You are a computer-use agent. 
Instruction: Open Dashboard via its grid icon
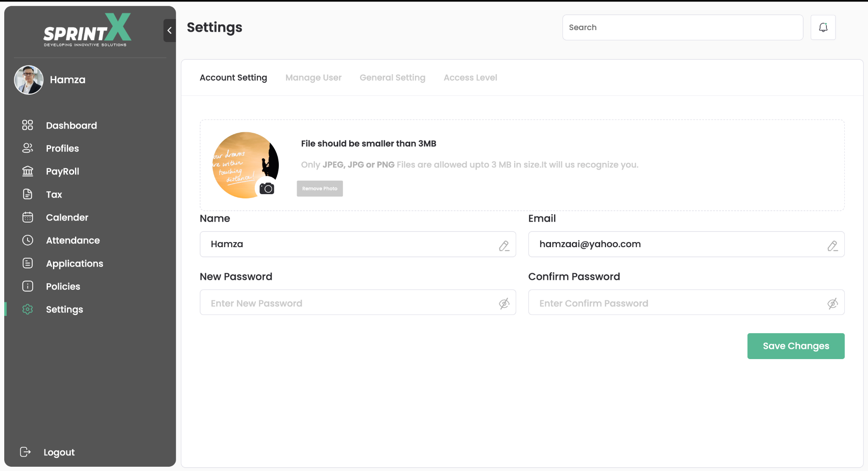(28, 125)
